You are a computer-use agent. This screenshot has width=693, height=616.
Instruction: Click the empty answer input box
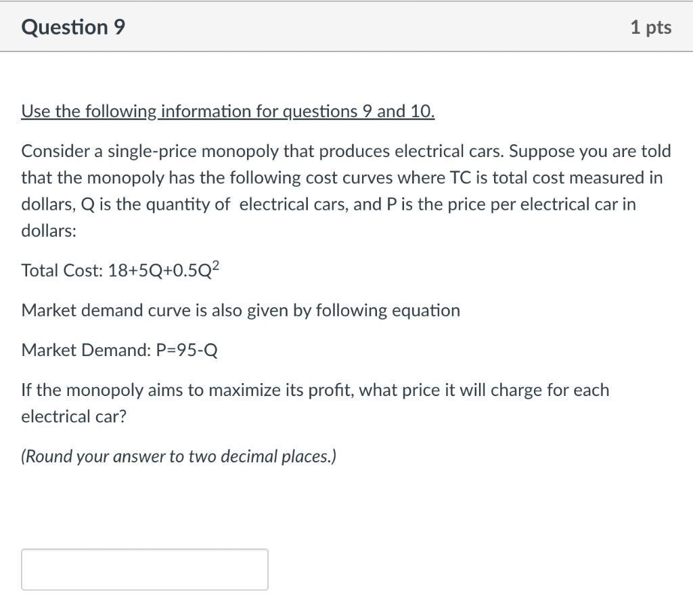click(145, 569)
